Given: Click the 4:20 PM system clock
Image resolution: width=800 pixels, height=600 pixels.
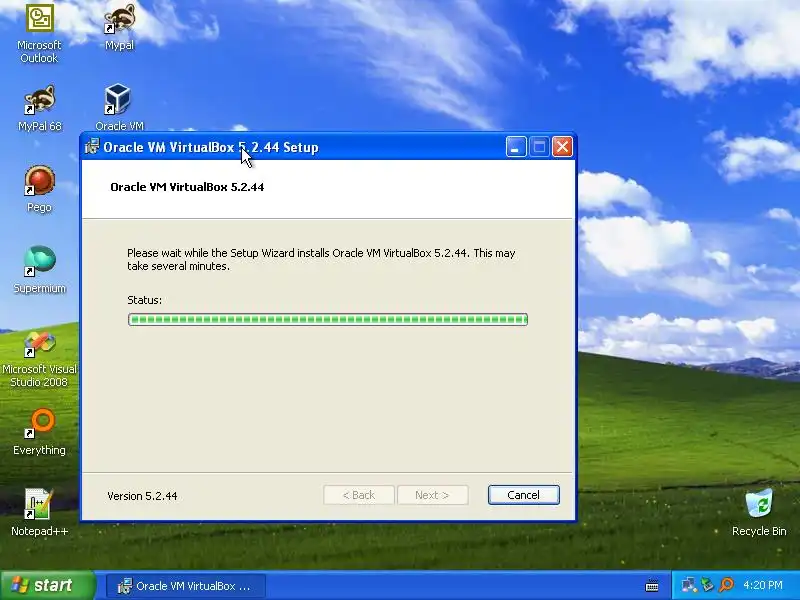Looking at the screenshot, I should pyautogui.click(x=763, y=585).
